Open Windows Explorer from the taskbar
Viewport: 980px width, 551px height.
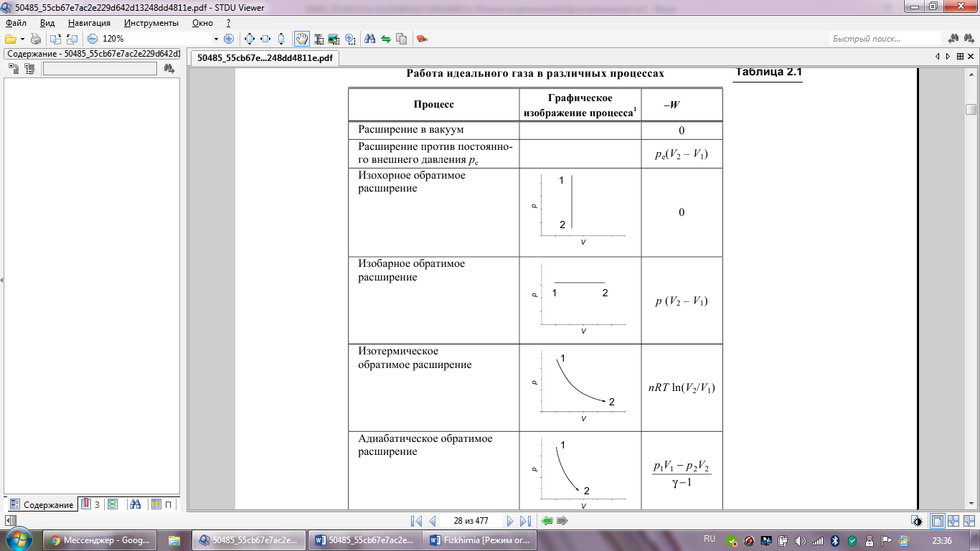(x=174, y=540)
